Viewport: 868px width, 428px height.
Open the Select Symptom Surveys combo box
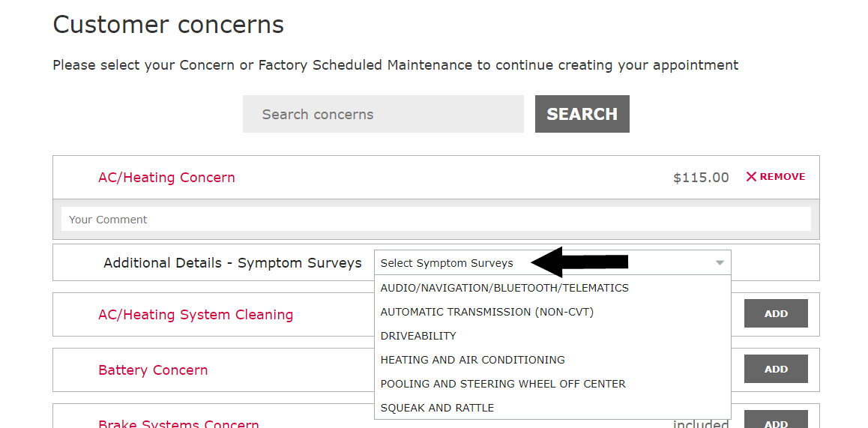552,263
